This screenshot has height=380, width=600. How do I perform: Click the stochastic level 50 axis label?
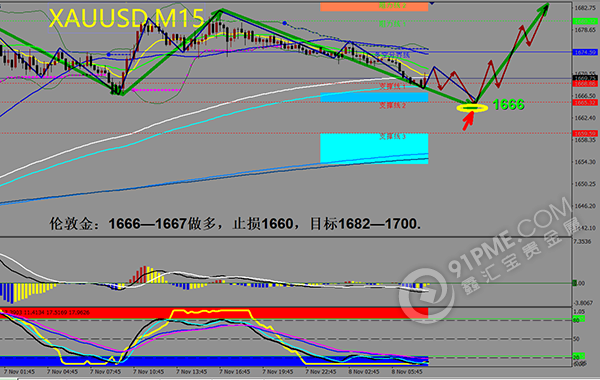coord(576,339)
